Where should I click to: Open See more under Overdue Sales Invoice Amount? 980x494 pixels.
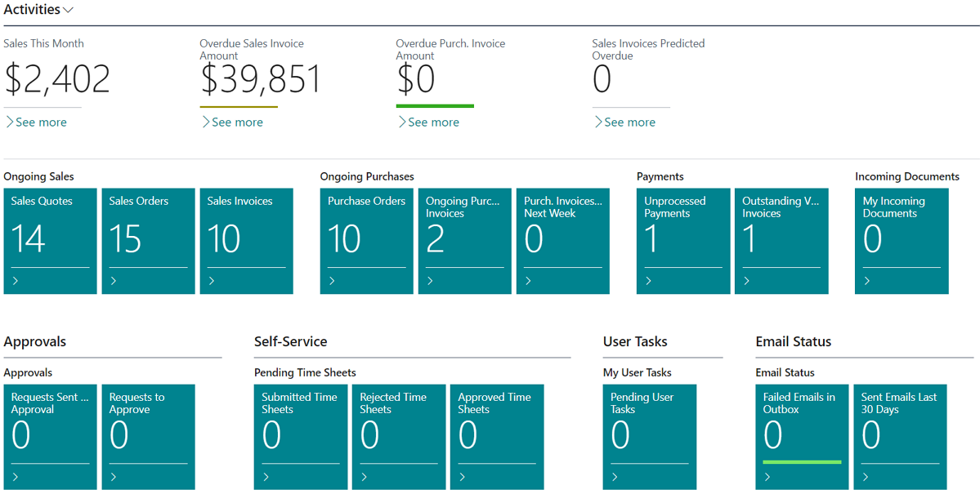point(232,122)
